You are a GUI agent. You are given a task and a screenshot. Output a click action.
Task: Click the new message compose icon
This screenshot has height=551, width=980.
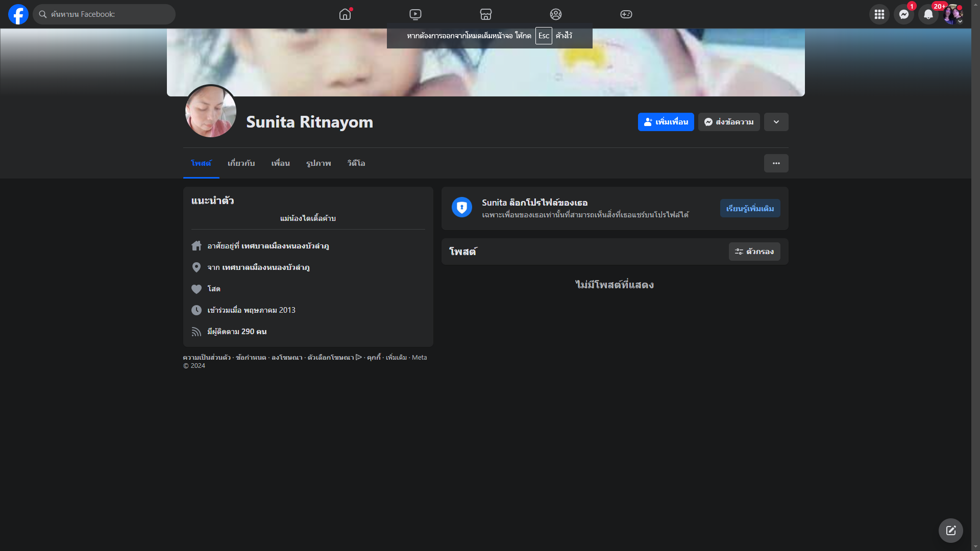click(950, 531)
